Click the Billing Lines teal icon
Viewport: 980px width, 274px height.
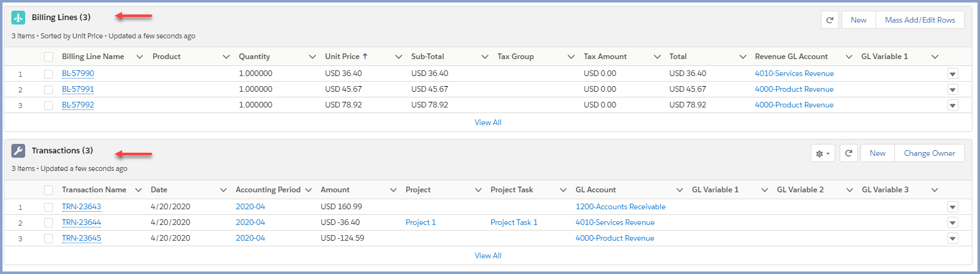tap(18, 18)
